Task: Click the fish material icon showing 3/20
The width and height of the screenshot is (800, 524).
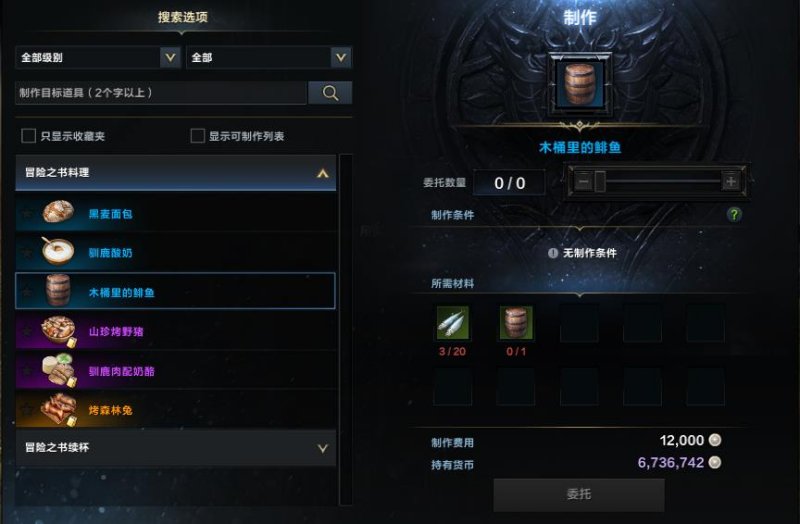Action: (x=452, y=322)
